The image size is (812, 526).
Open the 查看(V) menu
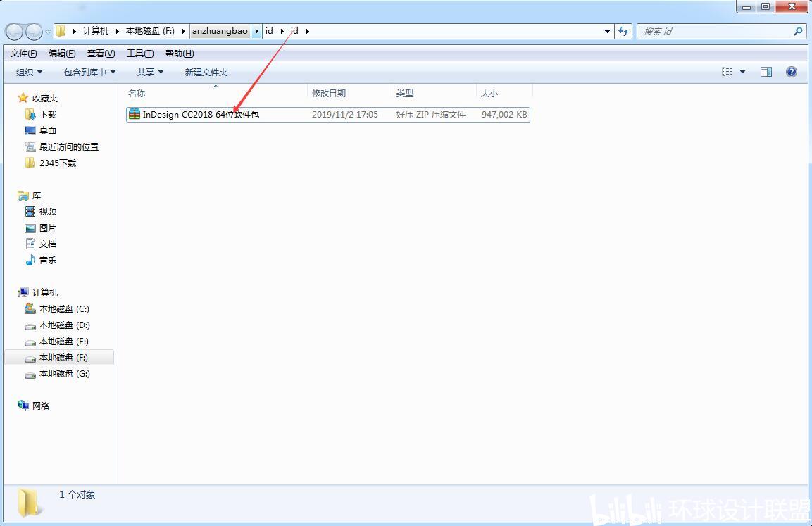point(101,54)
